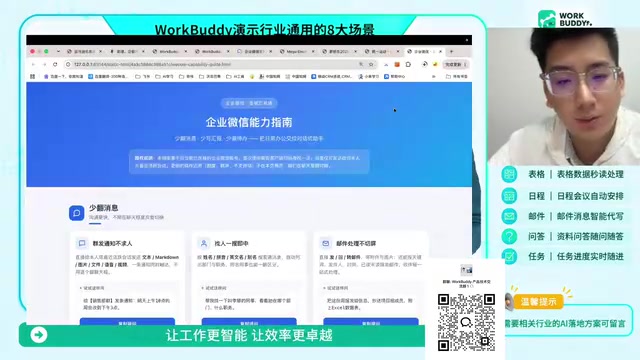Click the person icon on 找人一搜即中 card
This screenshot has height=360, width=640.
[x=204, y=243]
